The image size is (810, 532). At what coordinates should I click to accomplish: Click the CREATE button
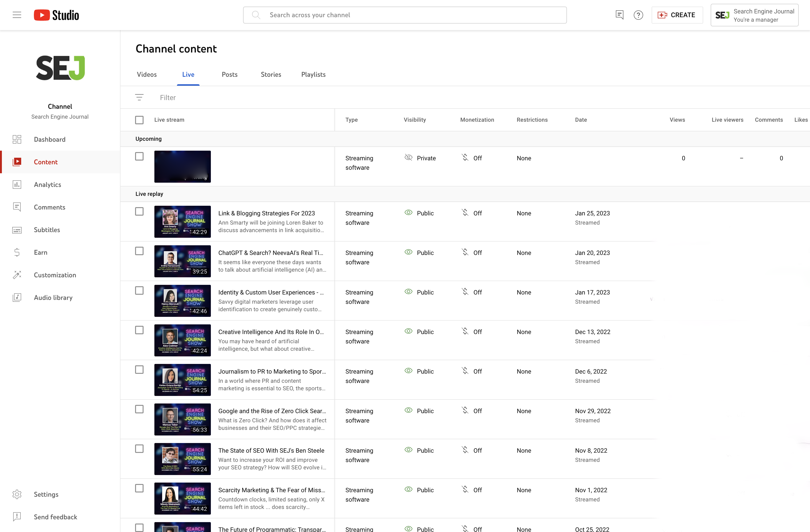[677, 15]
